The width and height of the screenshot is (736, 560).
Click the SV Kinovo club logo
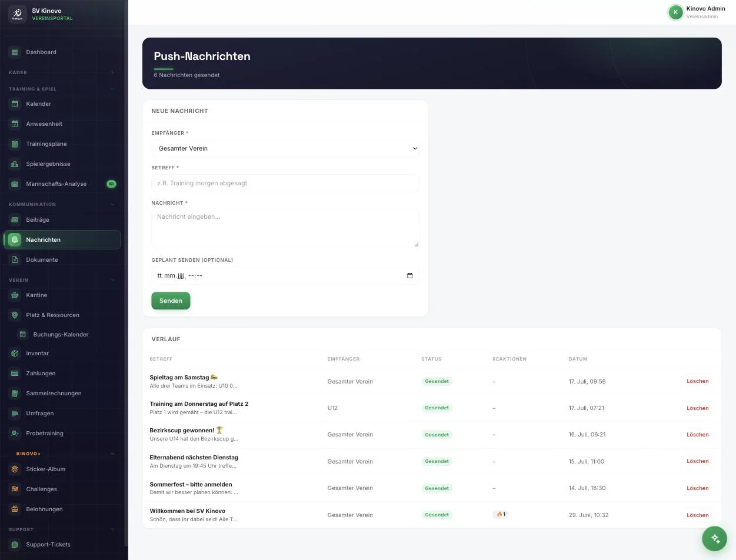(x=18, y=14)
